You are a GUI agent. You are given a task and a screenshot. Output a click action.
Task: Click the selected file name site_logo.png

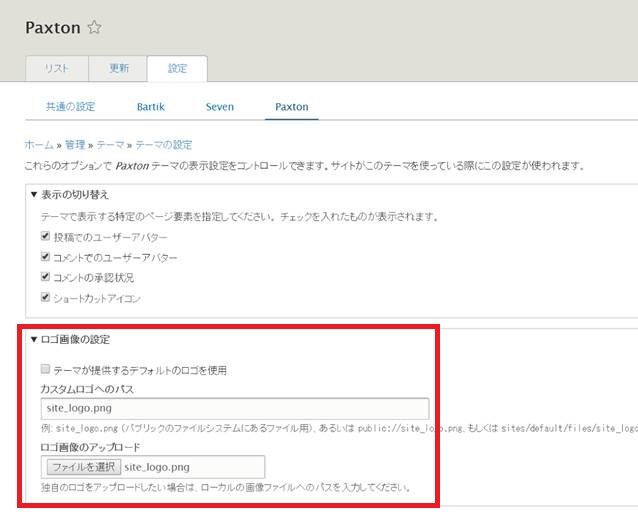(x=157, y=467)
